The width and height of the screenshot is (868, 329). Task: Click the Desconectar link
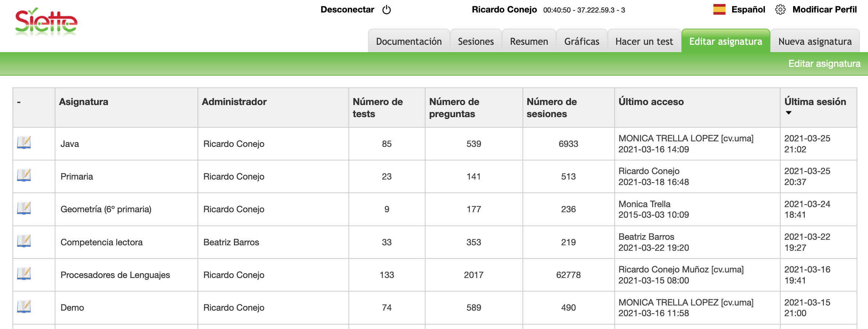pos(347,10)
